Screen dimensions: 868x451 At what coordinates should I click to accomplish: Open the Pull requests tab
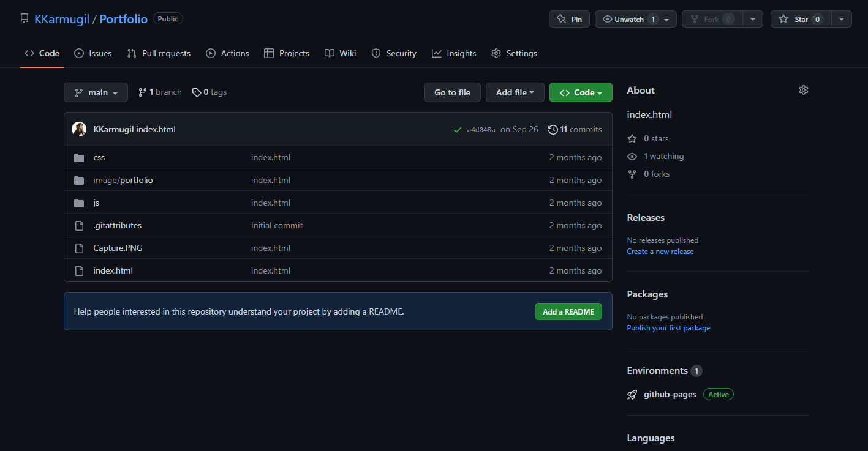coord(159,53)
